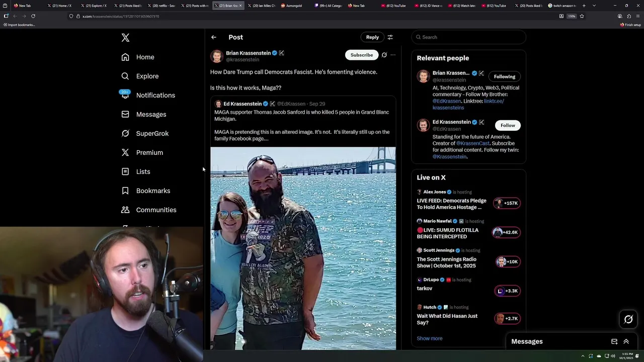Click Show more under Live on X

[x=430, y=338]
